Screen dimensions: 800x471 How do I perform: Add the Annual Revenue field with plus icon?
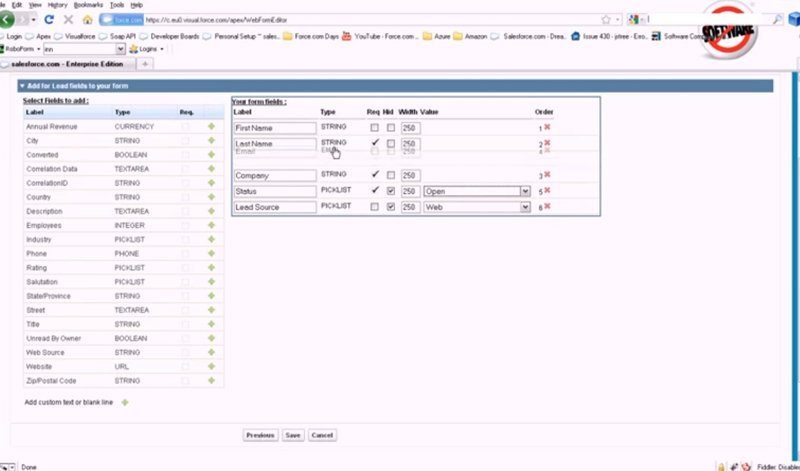(x=211, y=126)
